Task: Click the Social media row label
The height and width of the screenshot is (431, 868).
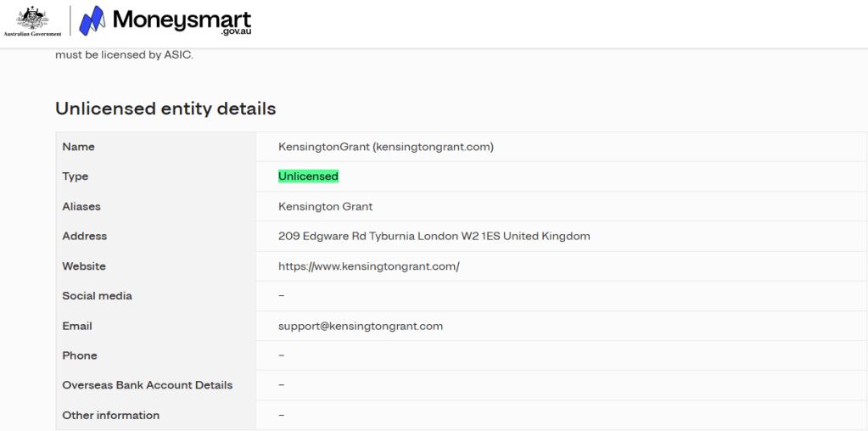Action: pyautogui.click(x=97, y=296)
